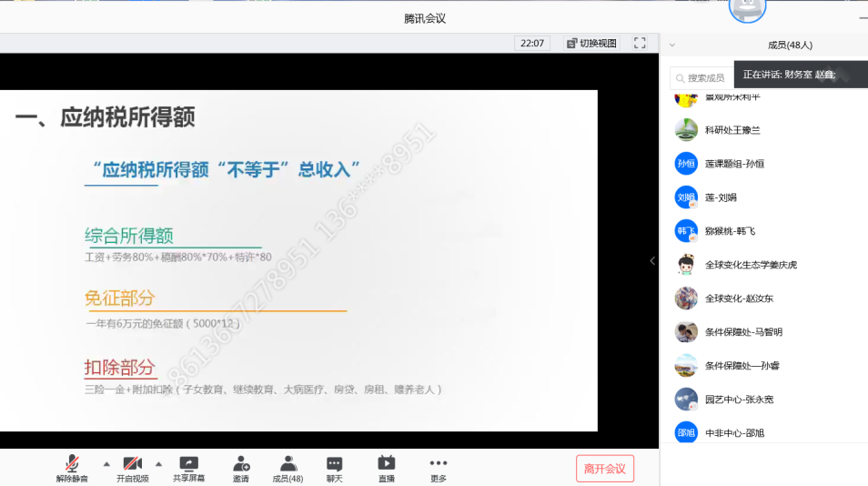Click the 离开会议 leave meeting button

pos(604,469)
